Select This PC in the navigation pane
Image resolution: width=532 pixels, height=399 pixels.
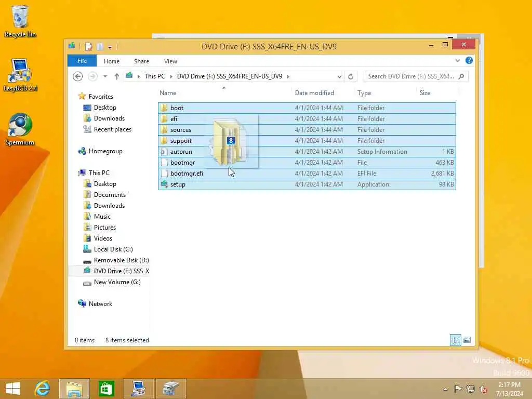[94, 173]
